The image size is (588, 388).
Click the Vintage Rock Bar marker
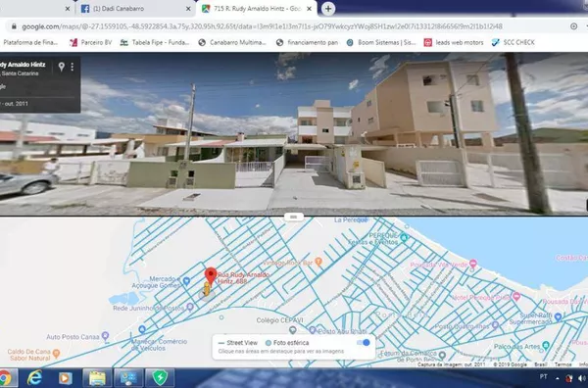tap(318, 262)
